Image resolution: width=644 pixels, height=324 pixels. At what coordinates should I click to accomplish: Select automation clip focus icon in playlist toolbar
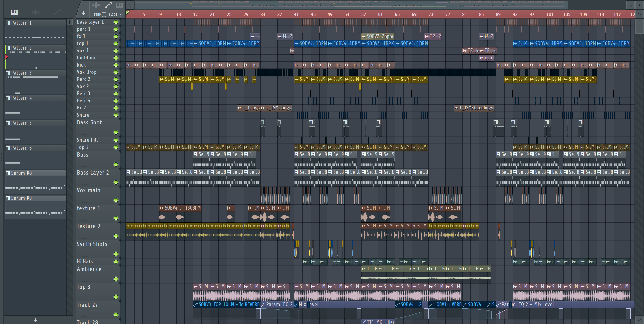pyautogui.click(x=108, y=5)
